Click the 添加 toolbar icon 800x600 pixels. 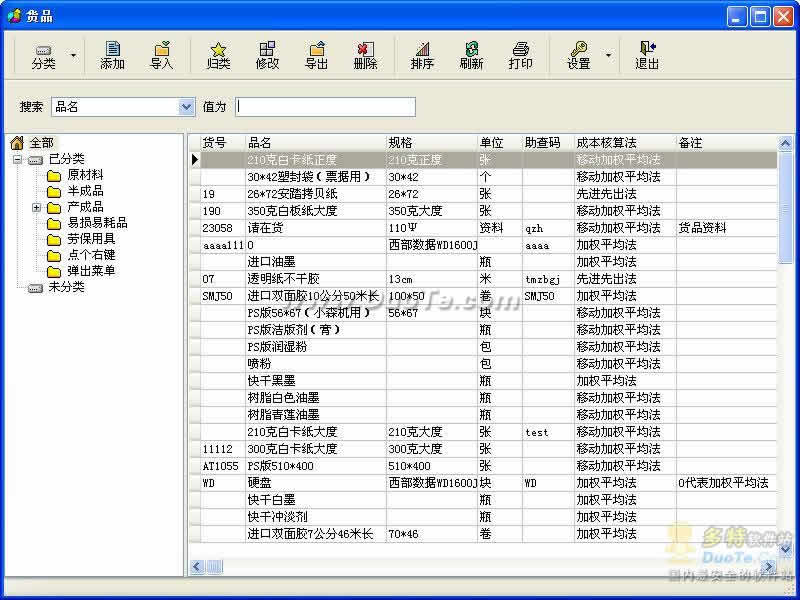pyautogui.click(x=112, y=57)
